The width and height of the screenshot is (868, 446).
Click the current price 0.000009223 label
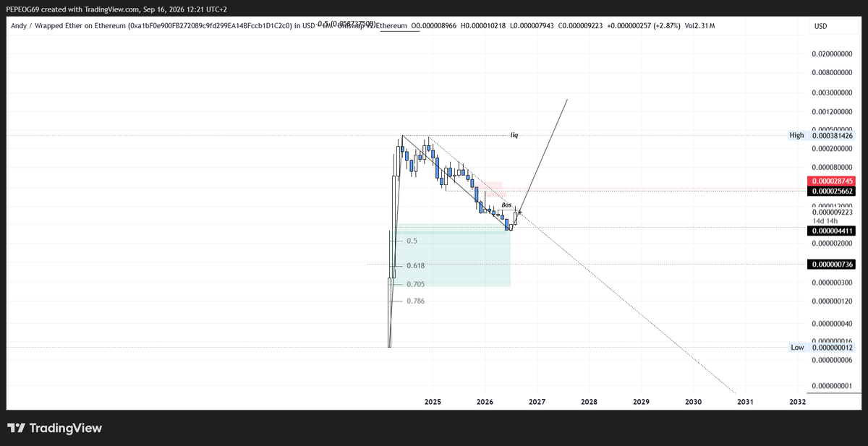(x=833, y=213)
